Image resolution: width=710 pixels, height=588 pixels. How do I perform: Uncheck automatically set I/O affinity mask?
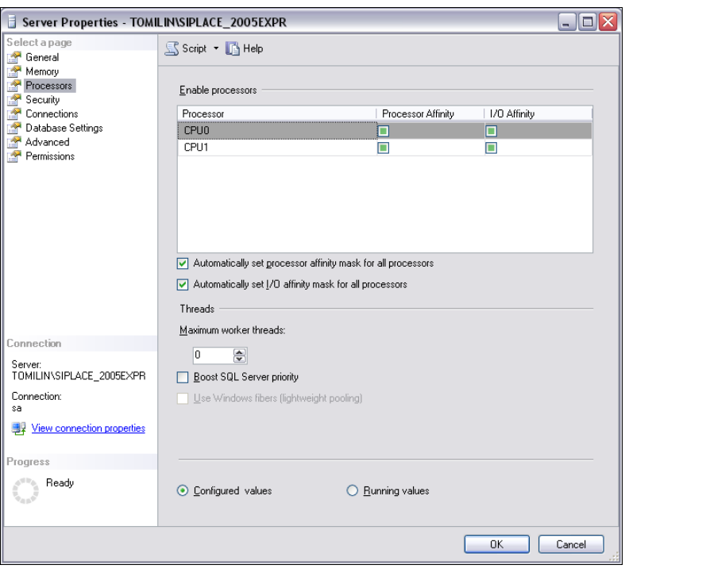pyautogui.click(x=183, y=285)
